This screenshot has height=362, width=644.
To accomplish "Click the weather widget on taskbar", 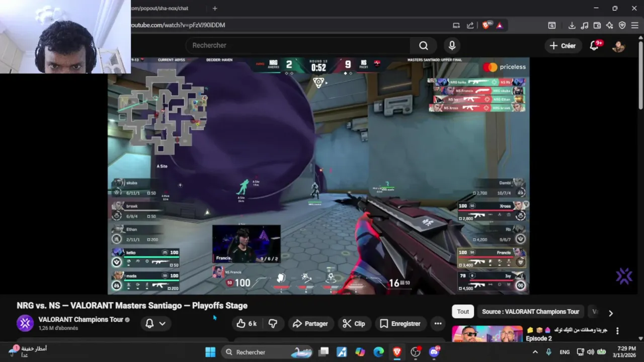I will [28, 351].
